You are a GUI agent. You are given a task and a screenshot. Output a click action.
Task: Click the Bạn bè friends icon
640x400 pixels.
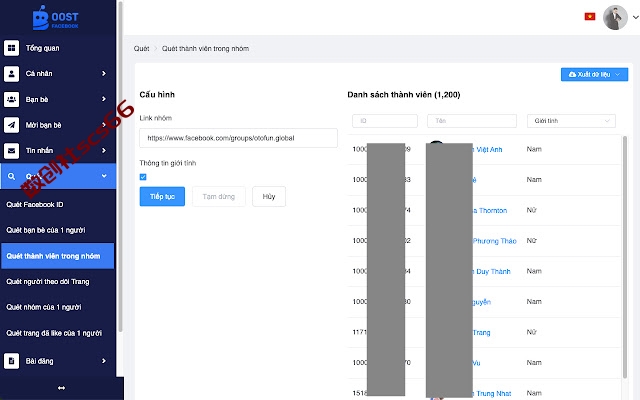click(11, 99)
